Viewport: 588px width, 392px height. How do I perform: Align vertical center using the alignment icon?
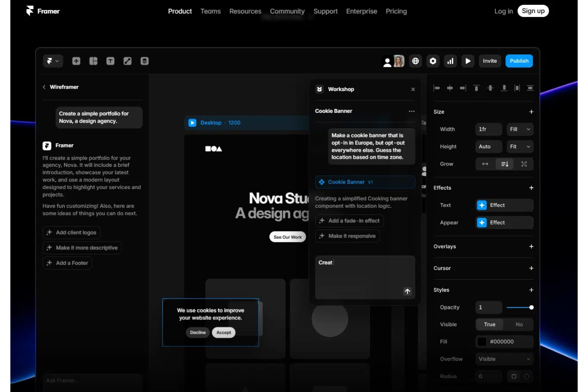[x=490, y=88]
